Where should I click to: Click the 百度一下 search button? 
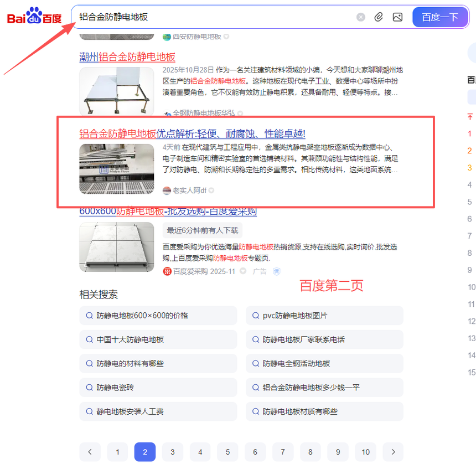tap(440, 17)
